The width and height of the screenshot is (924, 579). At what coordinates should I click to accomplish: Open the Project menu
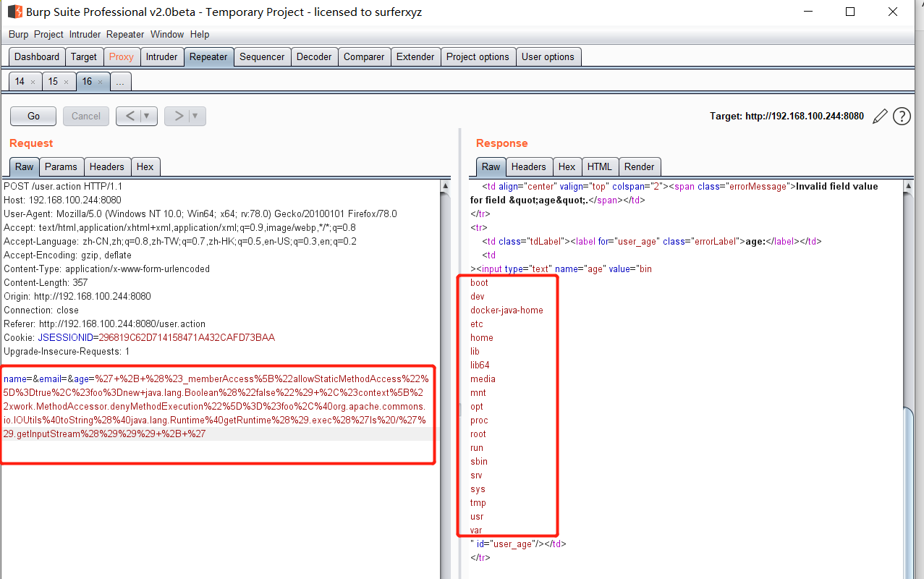48,34
